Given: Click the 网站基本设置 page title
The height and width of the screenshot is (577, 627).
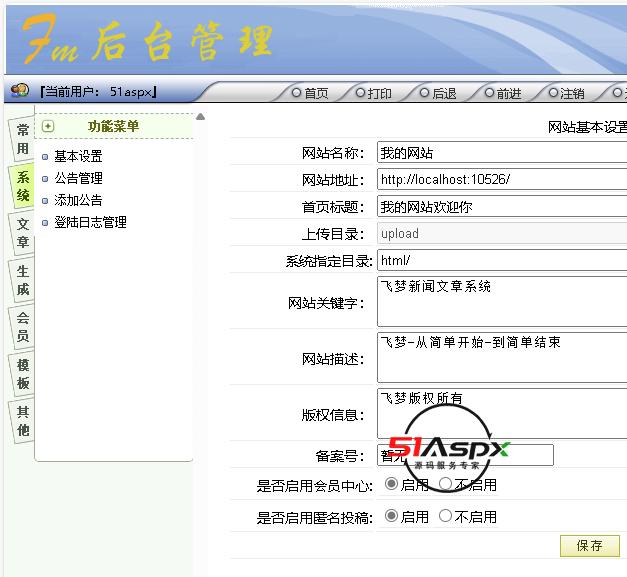Looking at the screenshot, I should (x=587, y=127).
